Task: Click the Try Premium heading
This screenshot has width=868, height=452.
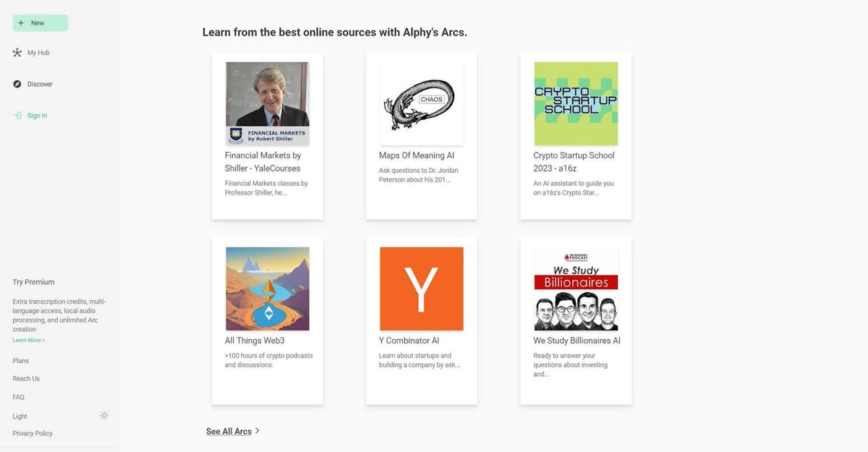Action: pos(33,282)
